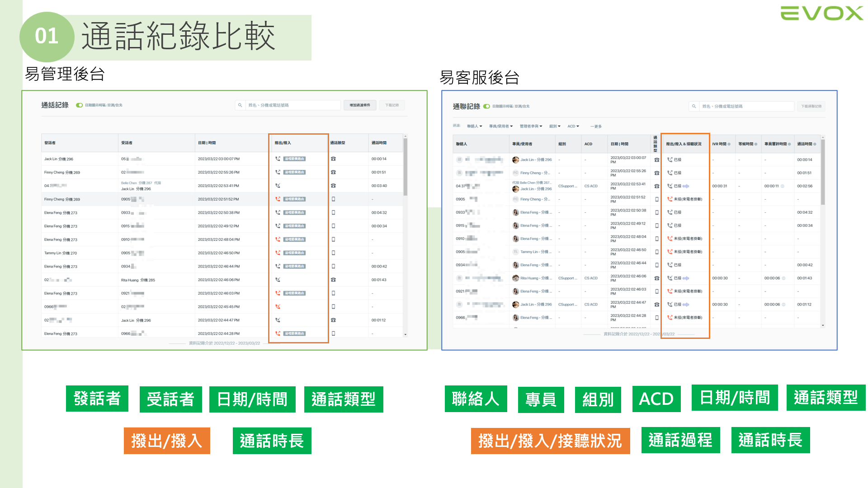Screen dimensions: 868x488
Task: Toggle timezone display switch in 通聯記錄 panel
Action: [486, 107]
